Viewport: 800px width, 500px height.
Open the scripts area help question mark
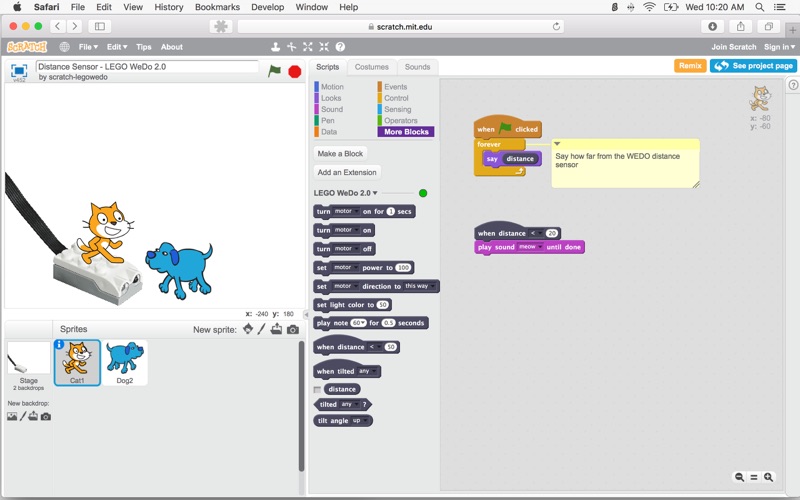point(793,85)
